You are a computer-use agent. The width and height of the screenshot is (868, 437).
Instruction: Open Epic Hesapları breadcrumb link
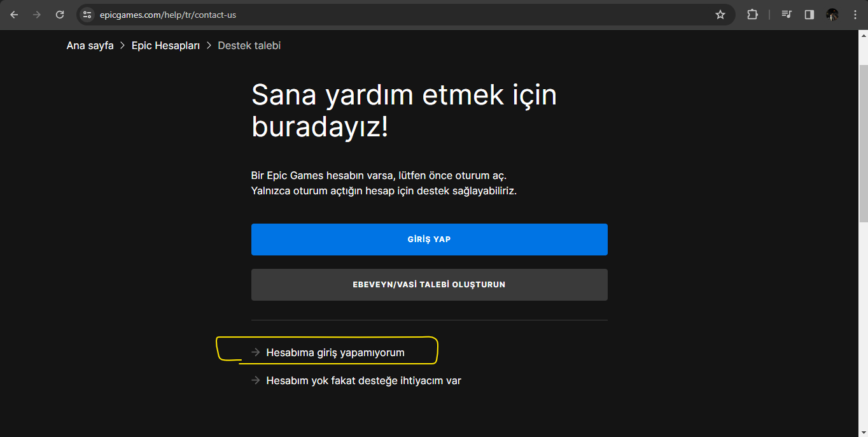[x=165, y=46]
